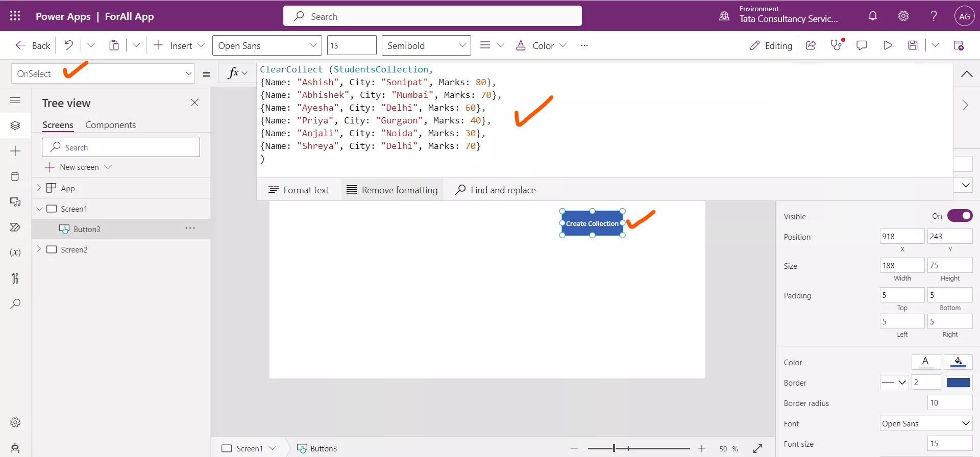This screenshot has height=457, width=980.
Task: Open the virtual agent icon at bottom
Action: click(x=15, y=448)
